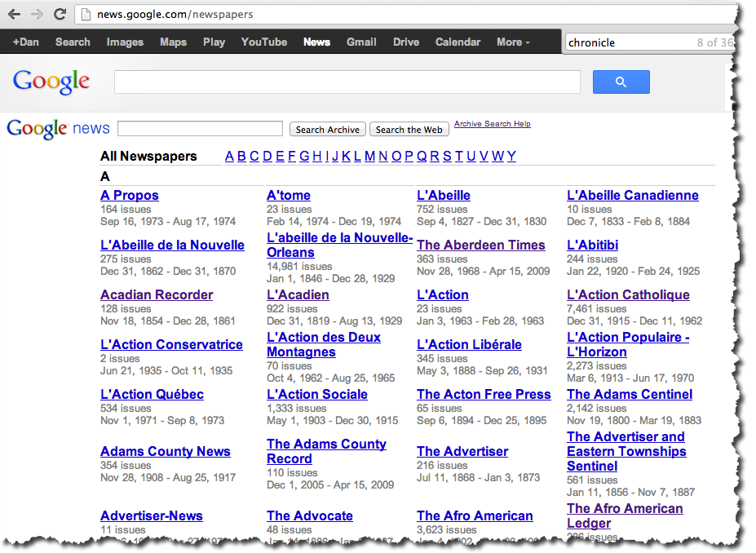This screenshot has width=756, height=553.
Task: Open the Archive Search Help link
Action: [x=492, y=123]
